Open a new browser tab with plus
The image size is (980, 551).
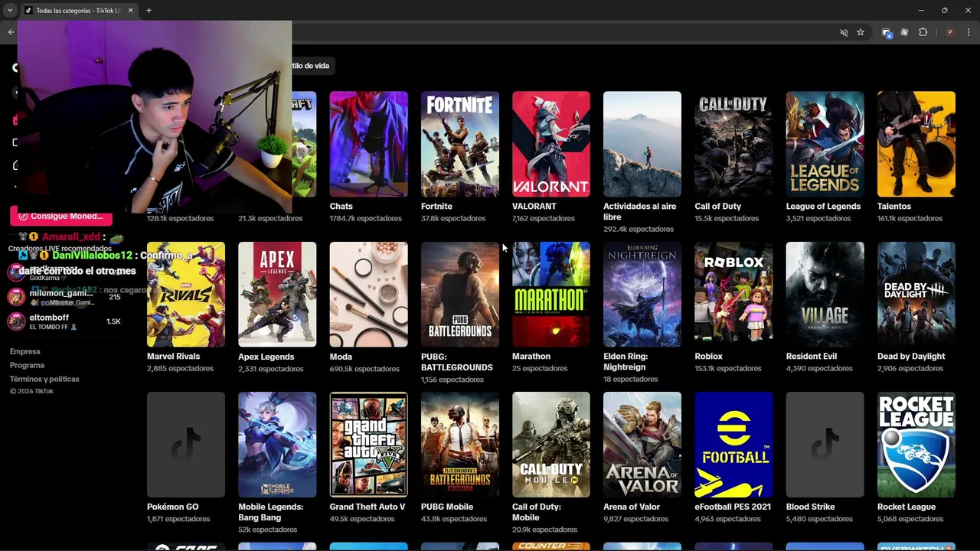pyautogui.click(x=149, y=11)
